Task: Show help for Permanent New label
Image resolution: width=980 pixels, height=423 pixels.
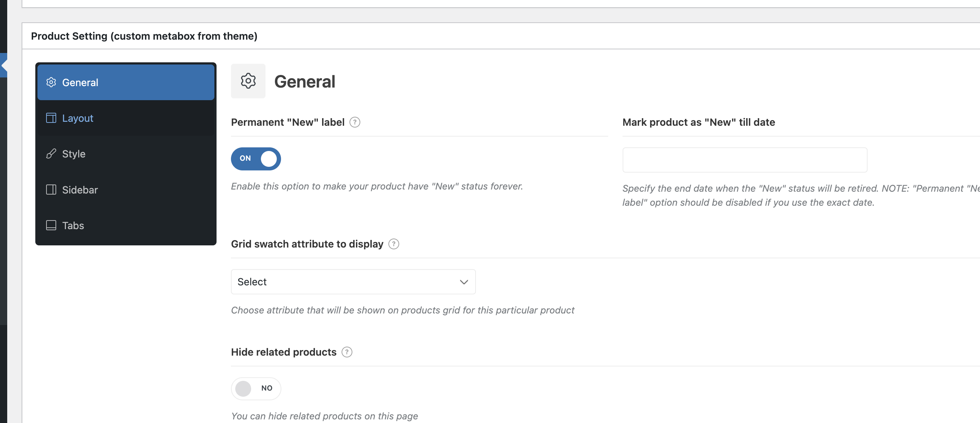Action: click(355, 122)
